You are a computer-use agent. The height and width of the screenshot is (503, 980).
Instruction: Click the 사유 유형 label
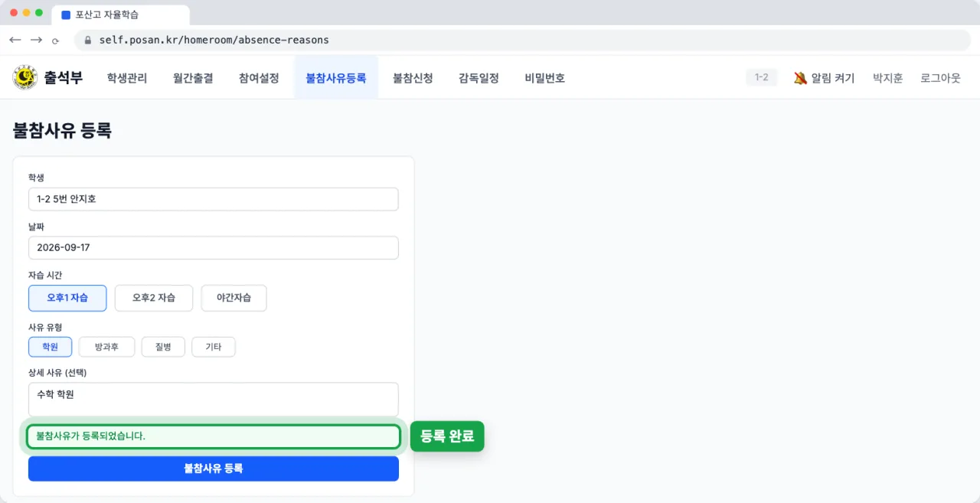click(x=45, y=327)
